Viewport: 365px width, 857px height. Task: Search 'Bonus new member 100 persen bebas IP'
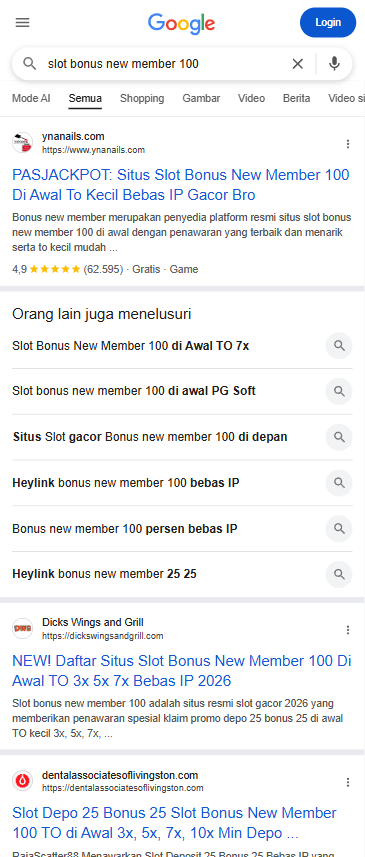[125, 529]
